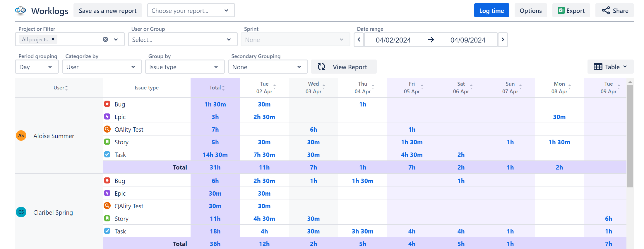Screen dimensions: 644x249
Task: Clear the Project or Filter field
Action: 105,39
